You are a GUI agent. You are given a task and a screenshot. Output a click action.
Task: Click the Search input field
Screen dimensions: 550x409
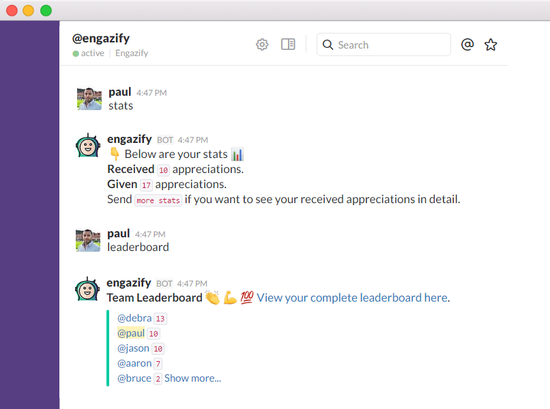click(x=383, y=45)
